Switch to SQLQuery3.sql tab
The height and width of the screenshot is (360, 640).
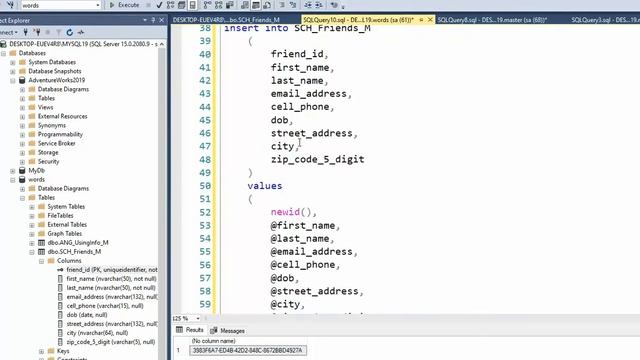coord(605,20)
